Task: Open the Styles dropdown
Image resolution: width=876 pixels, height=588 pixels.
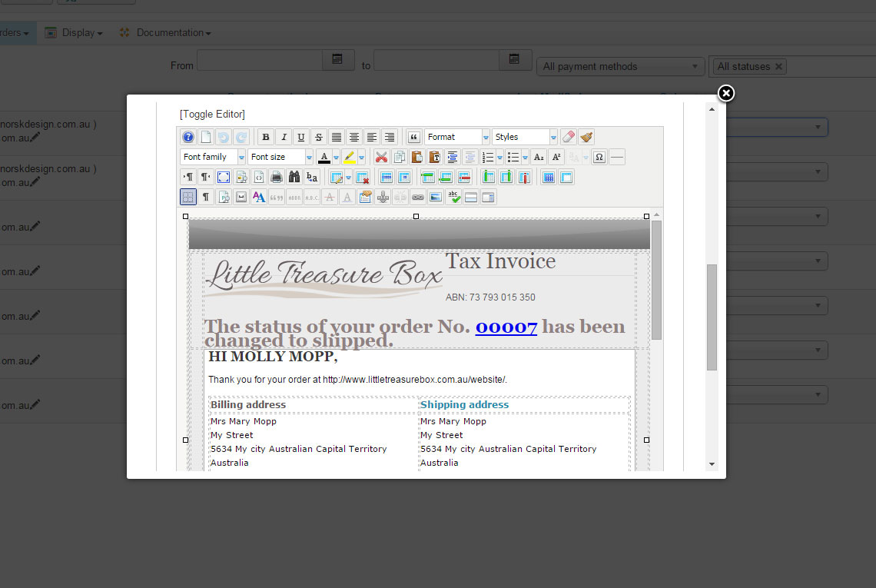Action: click(x=525, y=138)
